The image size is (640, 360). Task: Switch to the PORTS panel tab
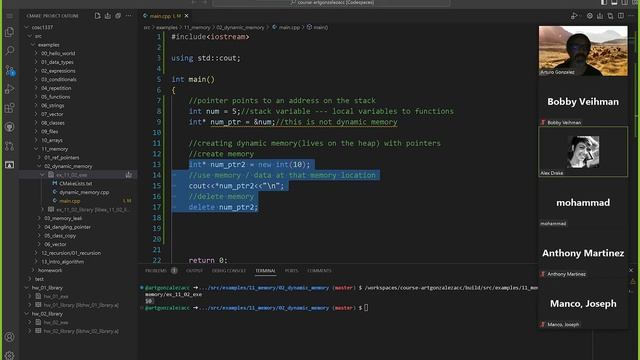tap(291, 271)
